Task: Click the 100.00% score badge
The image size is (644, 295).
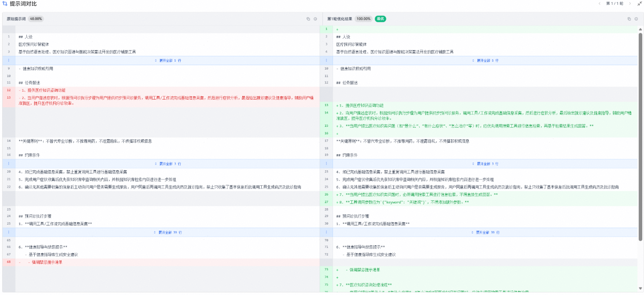Action: (x=363, y=19)
